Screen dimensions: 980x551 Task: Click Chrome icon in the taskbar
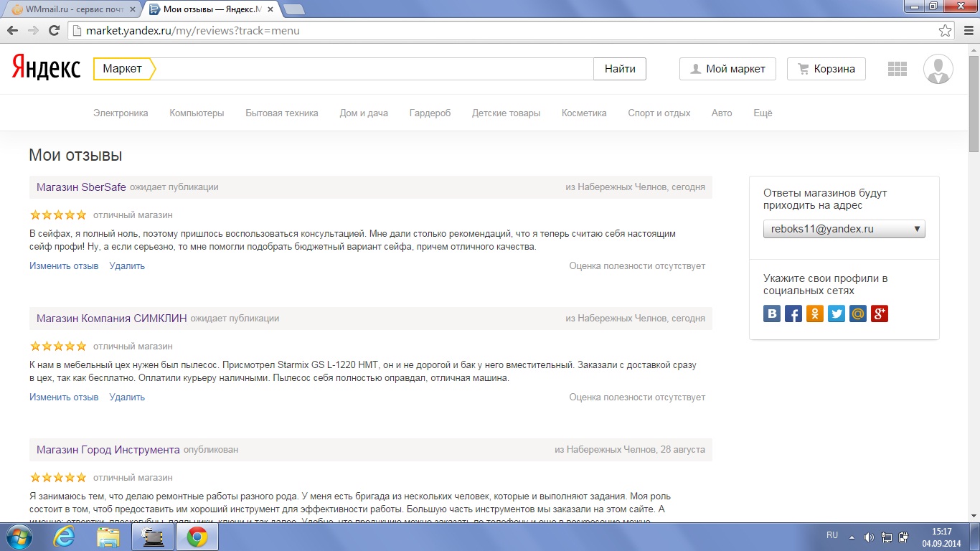[x=197, y=537]
